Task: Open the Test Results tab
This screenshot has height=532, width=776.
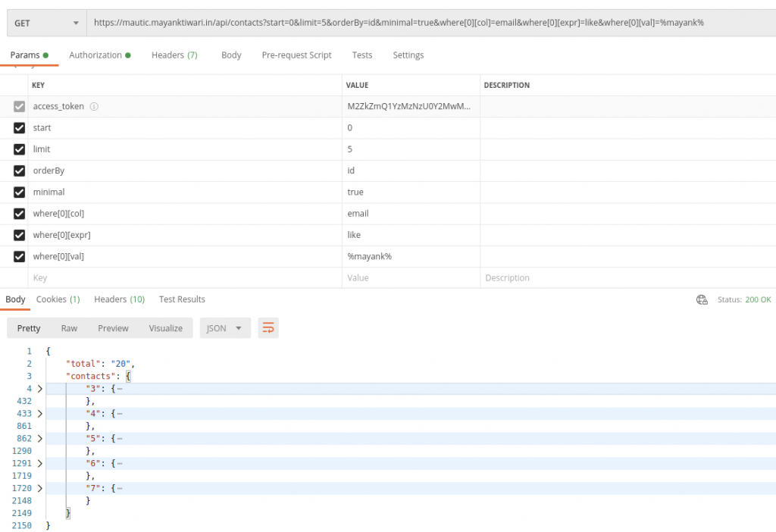Action: click(x=182, y=299)
